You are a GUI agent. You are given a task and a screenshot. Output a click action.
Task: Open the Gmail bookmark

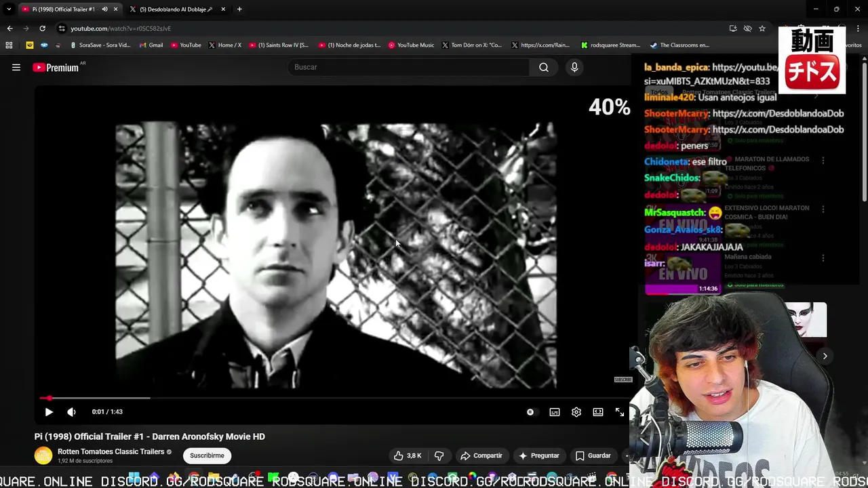(151, 45)
